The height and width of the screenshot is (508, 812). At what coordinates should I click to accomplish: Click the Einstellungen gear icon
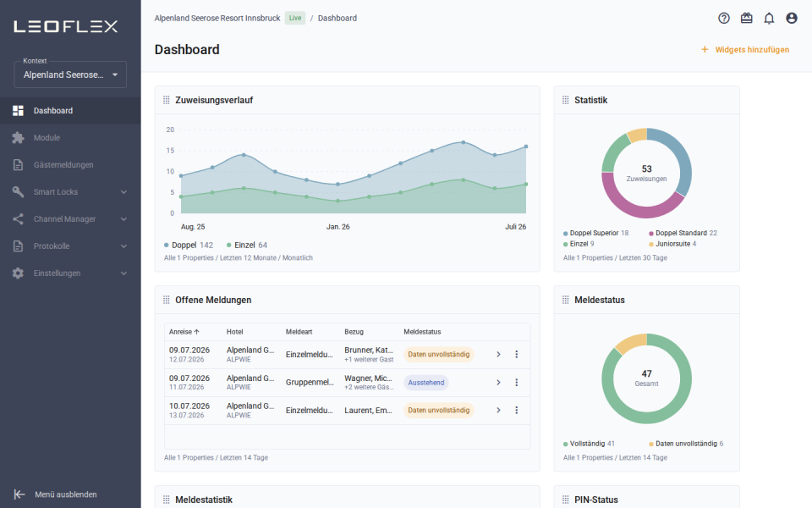pos(18,273)
